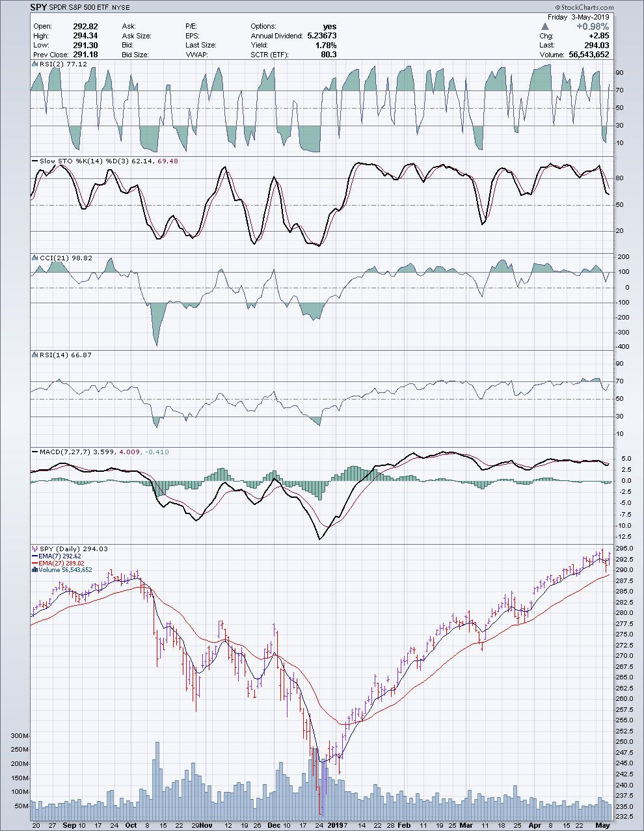Select the 2019 label on the date axis

click(334, 824)
